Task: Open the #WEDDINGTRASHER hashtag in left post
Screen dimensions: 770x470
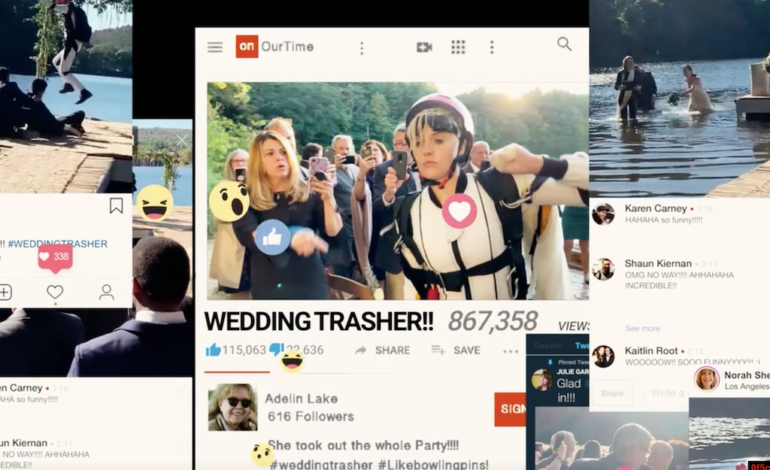Action: coord(57,244)
